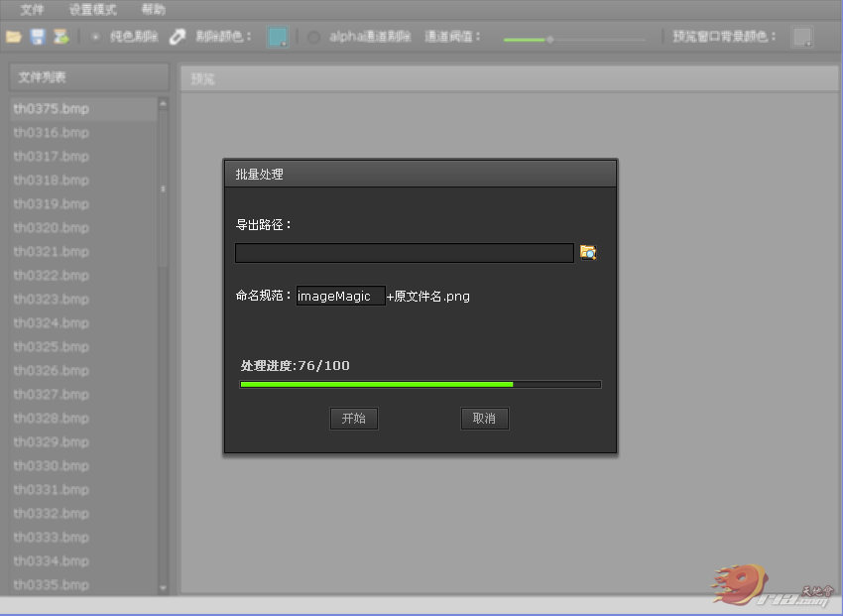Select th0325.bmp in the file list
The height and width of the screenshot is (616, 843).
(83, 347)
